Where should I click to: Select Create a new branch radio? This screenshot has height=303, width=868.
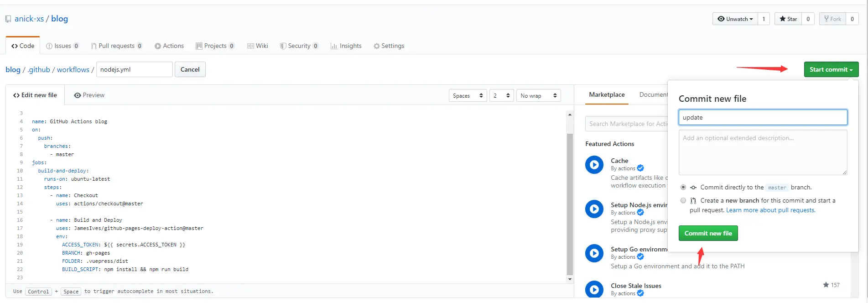[683, 200]
